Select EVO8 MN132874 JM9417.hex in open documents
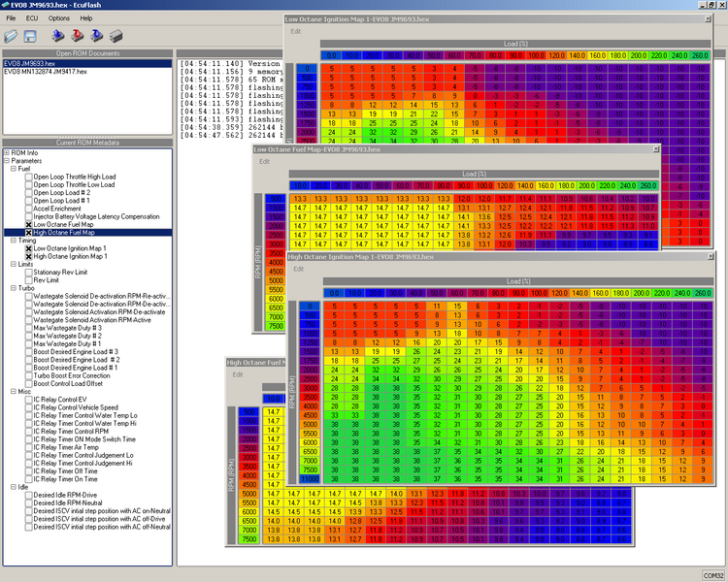Viewport: 728px width, 582px height. (47, 70)
